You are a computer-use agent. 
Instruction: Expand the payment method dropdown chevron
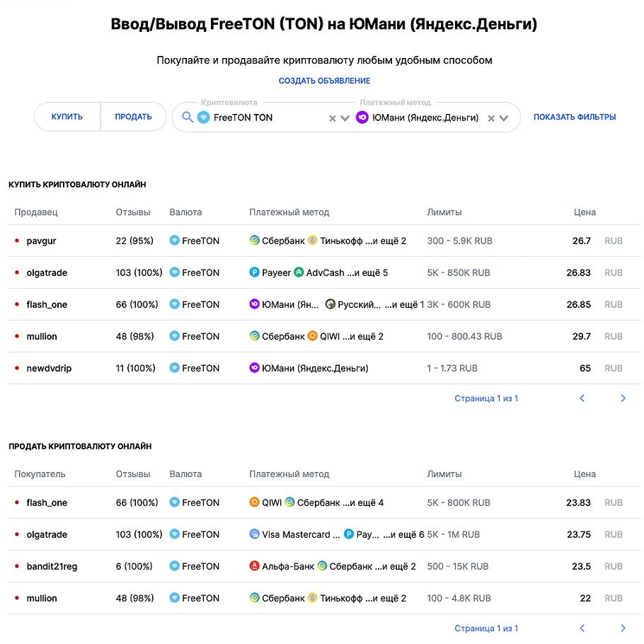pyautogui.click(x=504, y=118)
